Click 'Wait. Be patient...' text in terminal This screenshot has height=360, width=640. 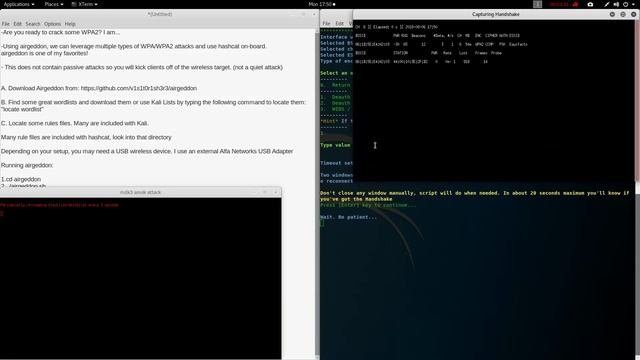coord(349,217)
